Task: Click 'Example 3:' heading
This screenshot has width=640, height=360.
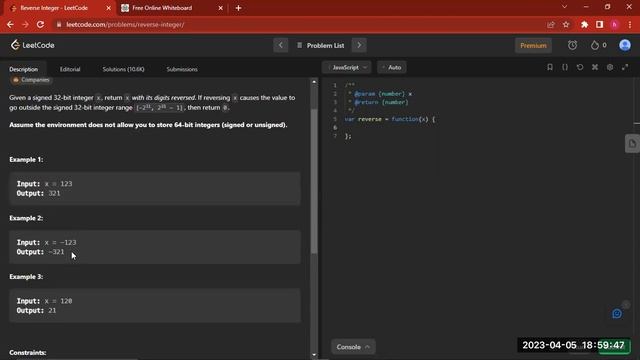Action: (26, 277)
